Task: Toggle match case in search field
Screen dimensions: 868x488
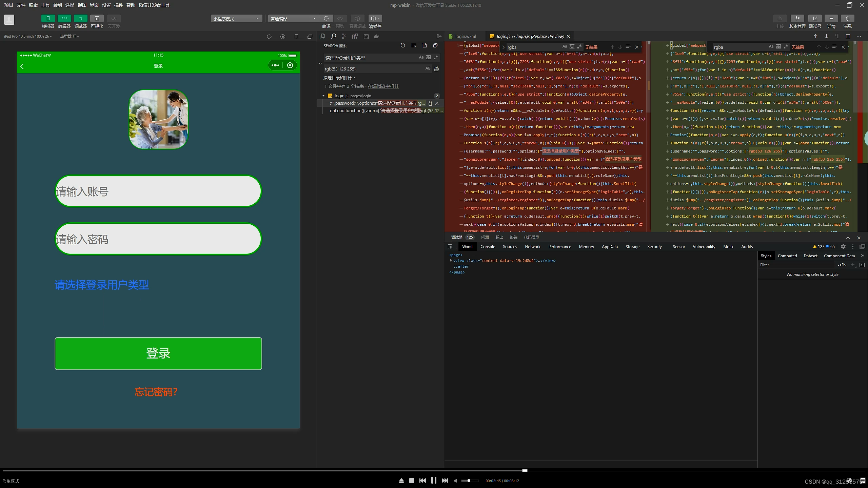Action: coord(421,58)
